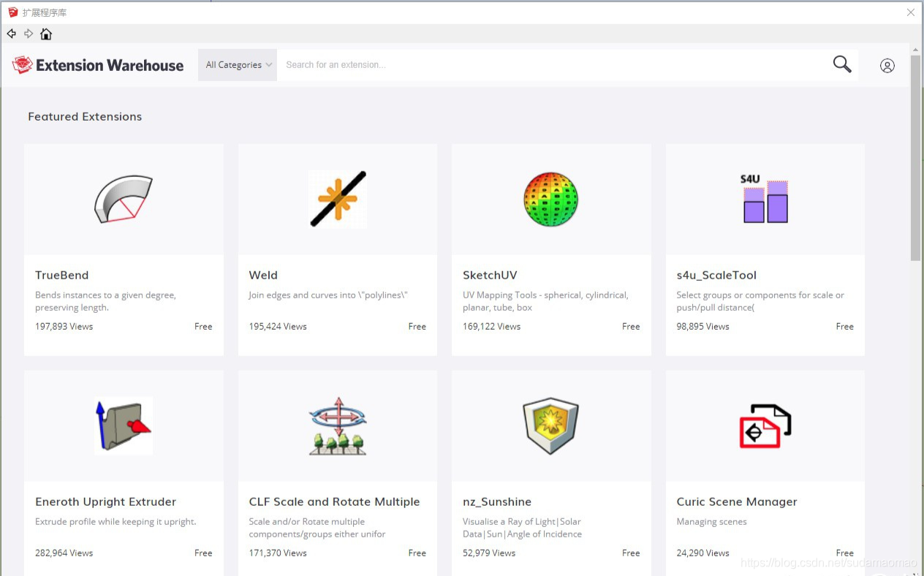
Task: Open the Weld extension thumbnail
Action: (x=338, y=199)
